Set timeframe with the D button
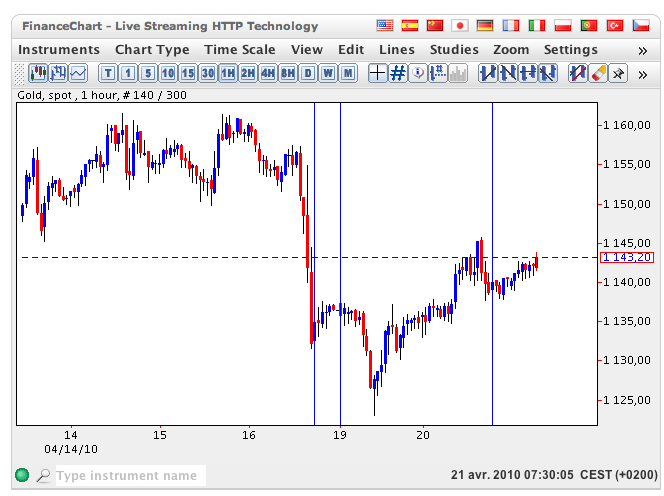The image size is (664, 496). (308, 72)
